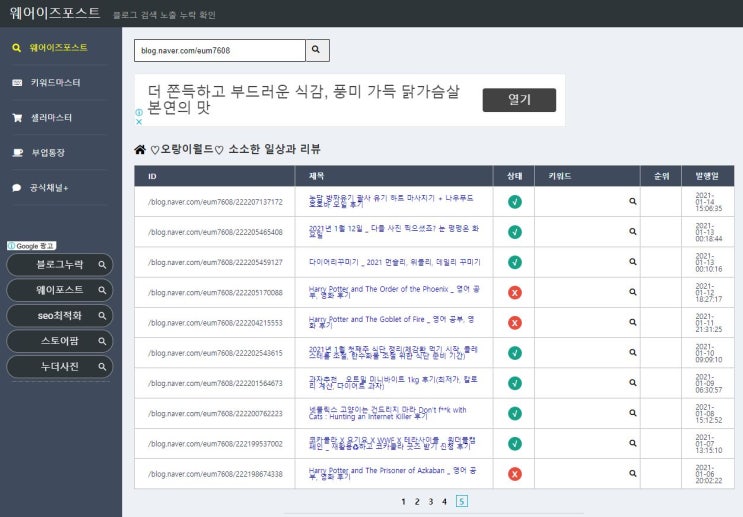
Task: Click the blog URL input field
Action: click(220, 50)
